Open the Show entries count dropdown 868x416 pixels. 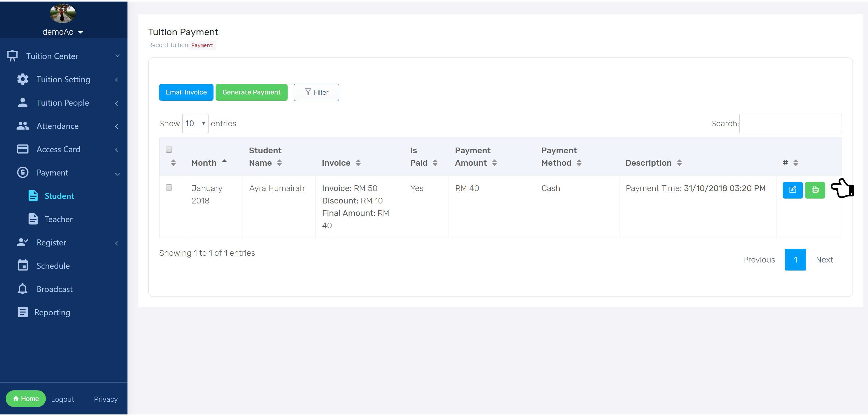[195, 123]
